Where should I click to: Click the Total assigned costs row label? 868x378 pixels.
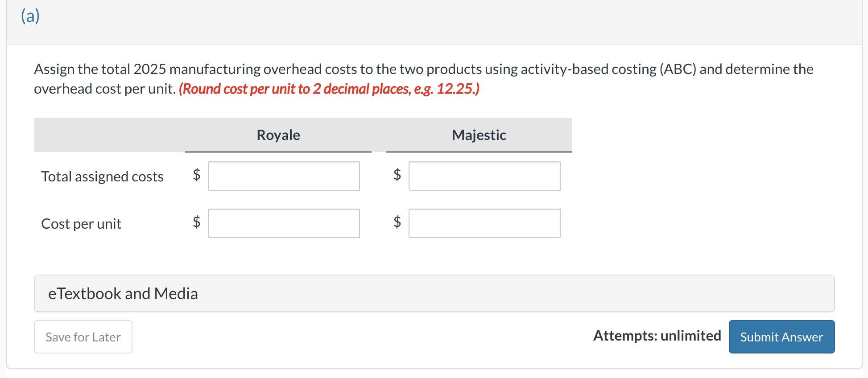[x=102, y=176]
